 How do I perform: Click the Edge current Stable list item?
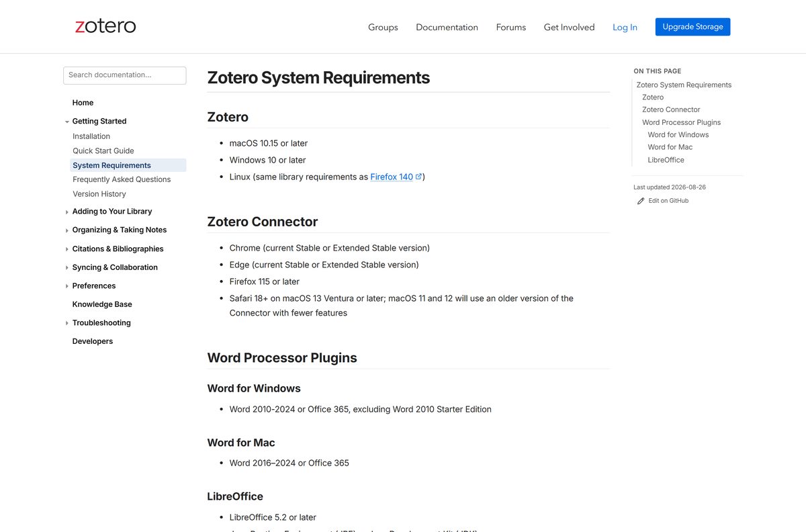[324, 265]
